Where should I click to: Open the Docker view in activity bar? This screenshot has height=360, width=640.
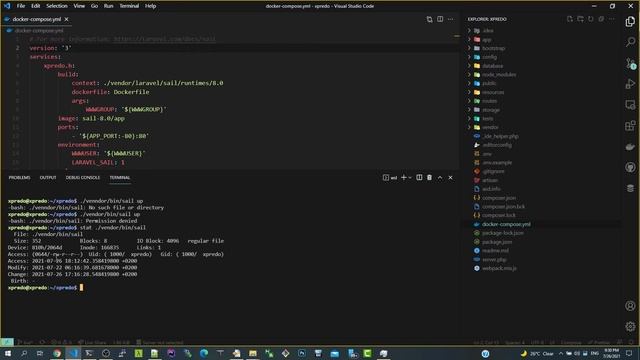[630, 146]
